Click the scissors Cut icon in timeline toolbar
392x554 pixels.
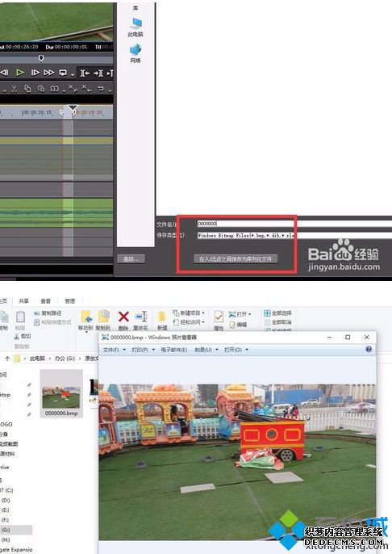pyautogui.click(x=14, y=89)
